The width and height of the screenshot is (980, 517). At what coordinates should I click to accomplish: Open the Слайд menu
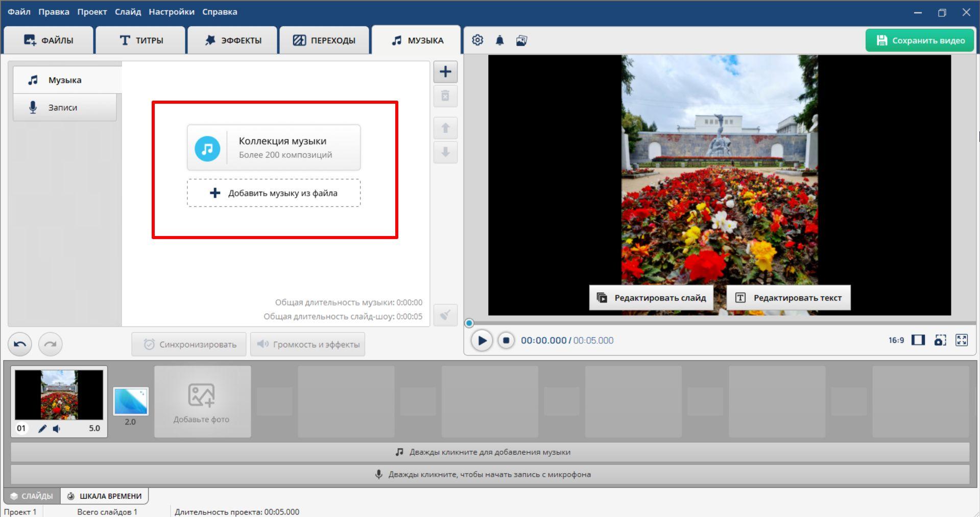point(128,12)
